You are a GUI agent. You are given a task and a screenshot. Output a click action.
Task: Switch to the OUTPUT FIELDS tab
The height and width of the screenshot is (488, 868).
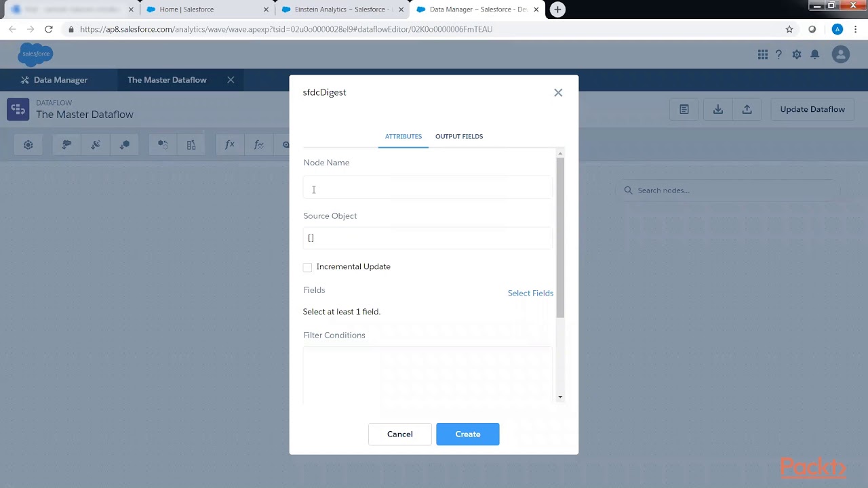(x=459, y=136)
